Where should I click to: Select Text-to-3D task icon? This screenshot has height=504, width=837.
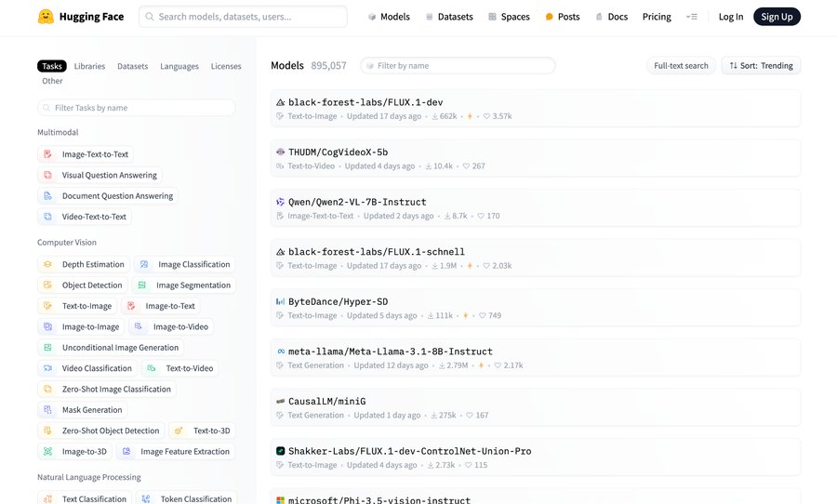179,431
